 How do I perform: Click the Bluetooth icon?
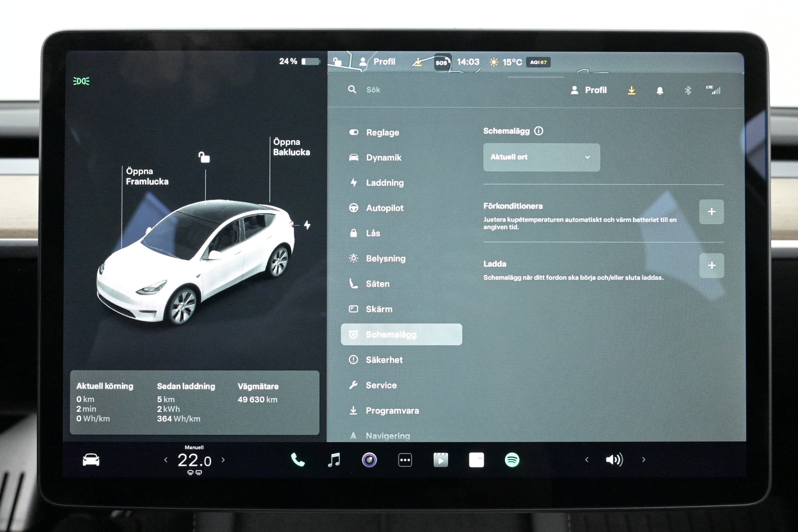(x=688, y=91)
